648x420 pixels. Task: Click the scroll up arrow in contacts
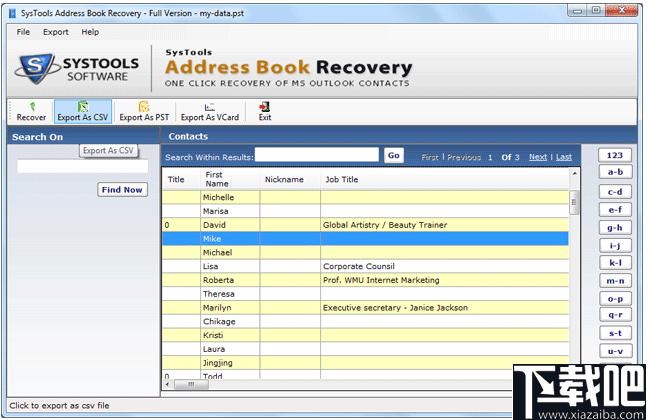574,173
